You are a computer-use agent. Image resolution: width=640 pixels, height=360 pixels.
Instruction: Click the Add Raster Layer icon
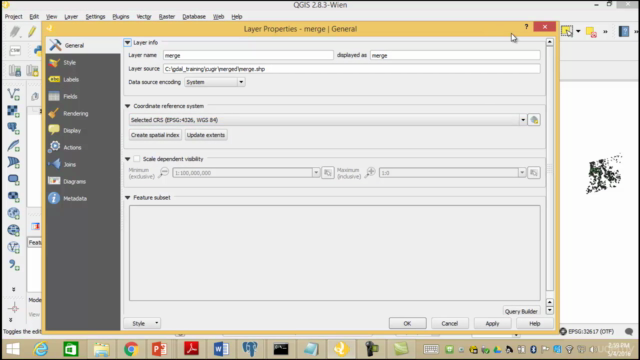coord(13,111)
